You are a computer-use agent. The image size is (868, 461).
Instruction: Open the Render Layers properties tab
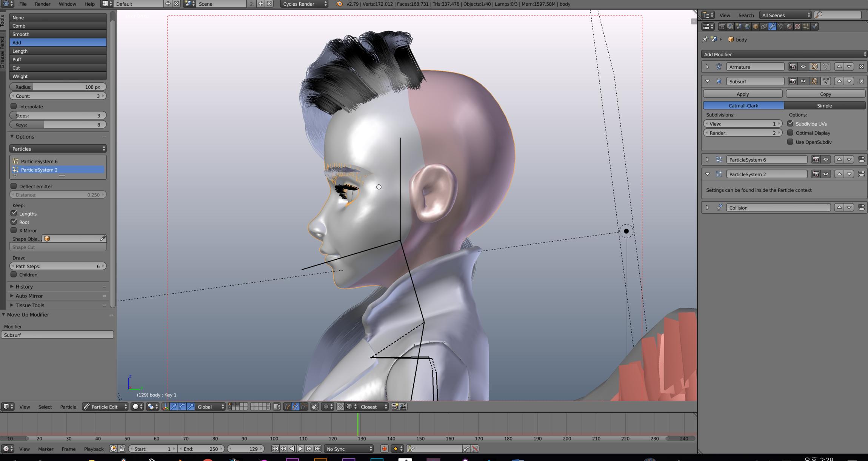(x=730, y=26)
